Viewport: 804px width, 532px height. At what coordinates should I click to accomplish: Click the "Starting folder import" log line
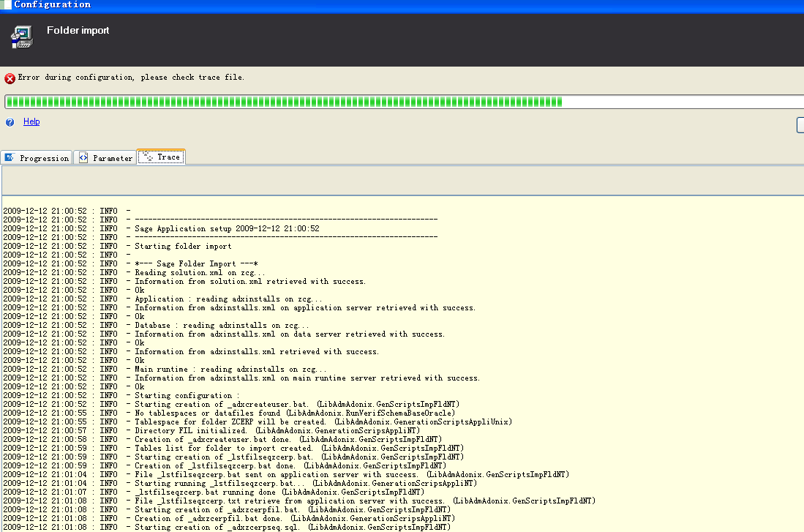coord(183,247)
